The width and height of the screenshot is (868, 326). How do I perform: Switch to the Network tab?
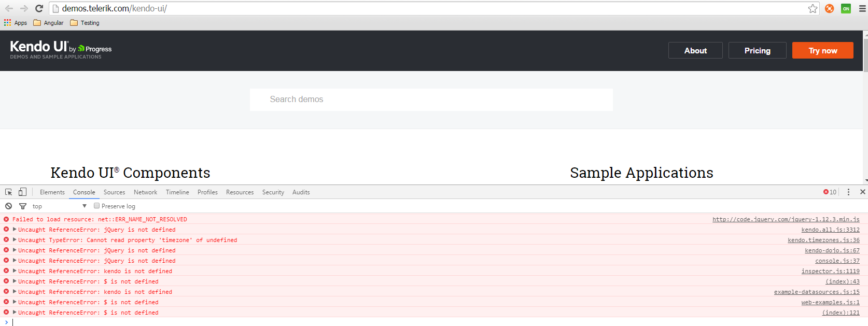145,192
